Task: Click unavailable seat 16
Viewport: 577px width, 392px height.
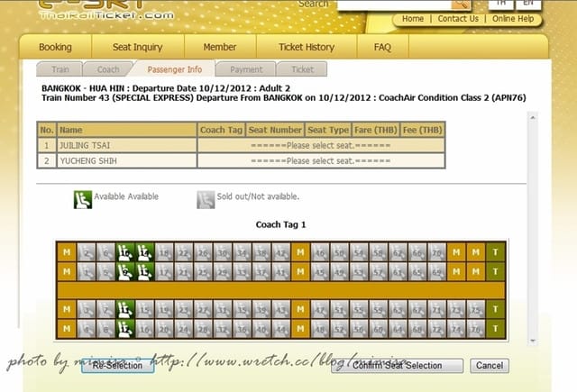Action: point(144,328)
